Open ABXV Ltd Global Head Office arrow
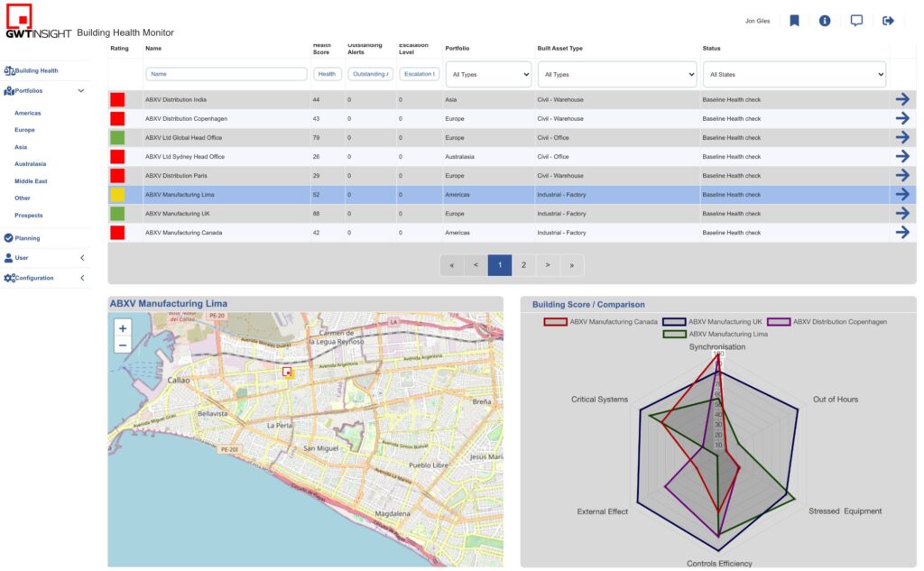 [902, 137]
